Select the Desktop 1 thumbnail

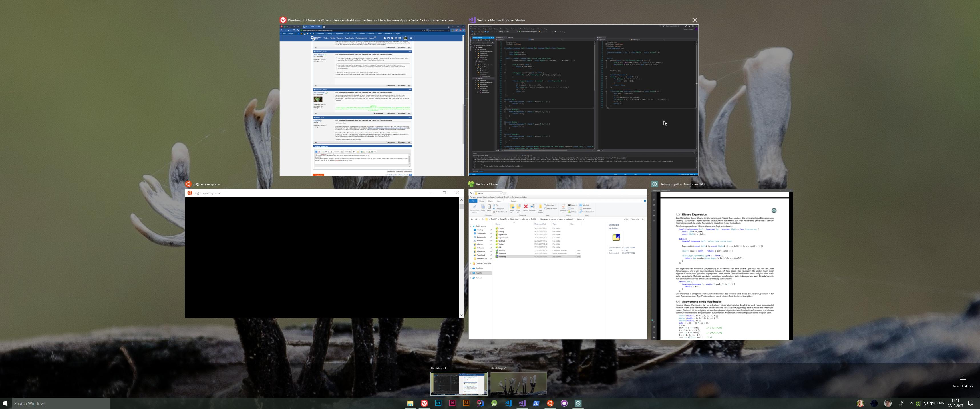pos(459,384)
